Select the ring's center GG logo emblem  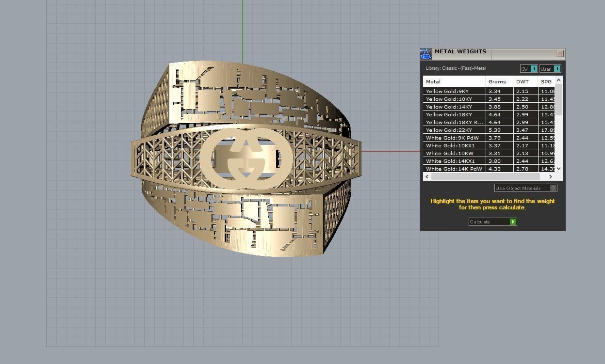(246, 158)
